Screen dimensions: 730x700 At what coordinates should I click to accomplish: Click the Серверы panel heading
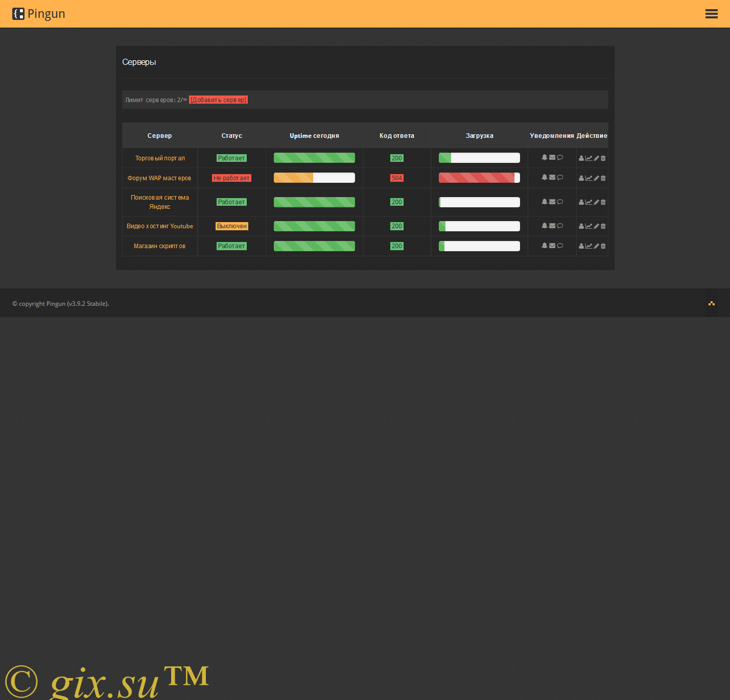(139, 62)
